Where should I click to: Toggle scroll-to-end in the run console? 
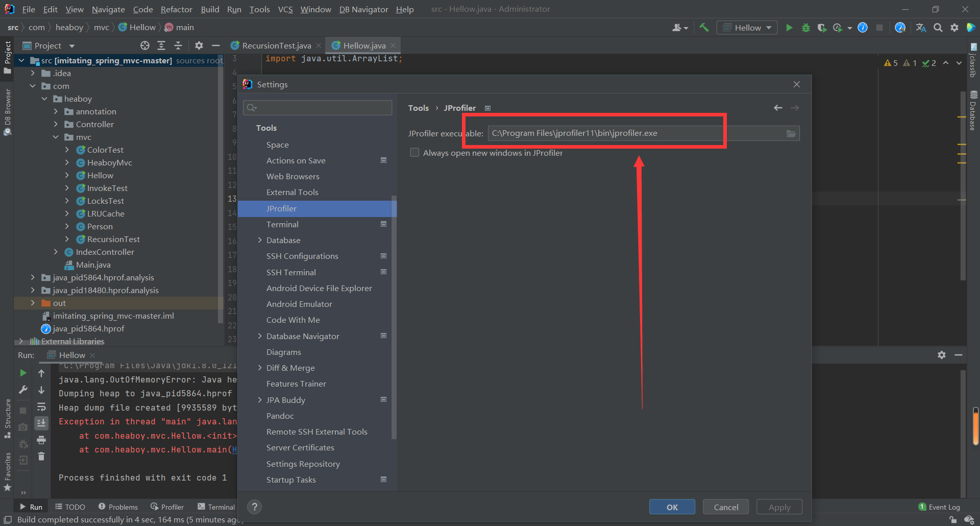(41, 424)
